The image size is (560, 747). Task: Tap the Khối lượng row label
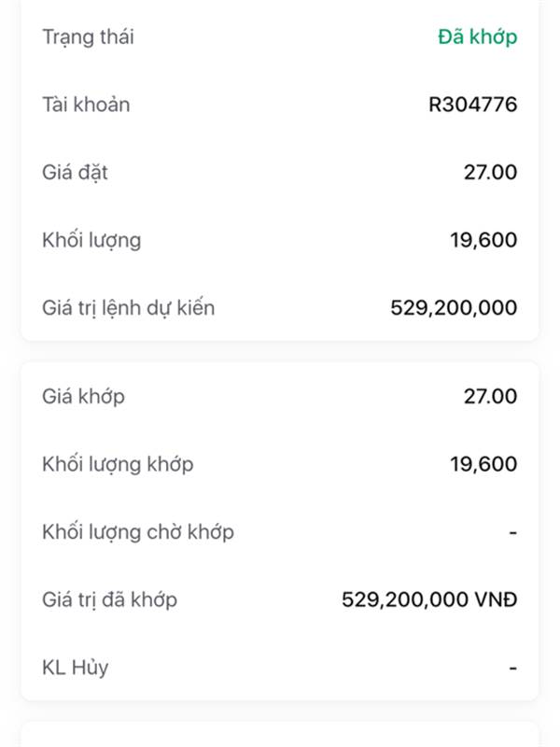coord(91,240)
